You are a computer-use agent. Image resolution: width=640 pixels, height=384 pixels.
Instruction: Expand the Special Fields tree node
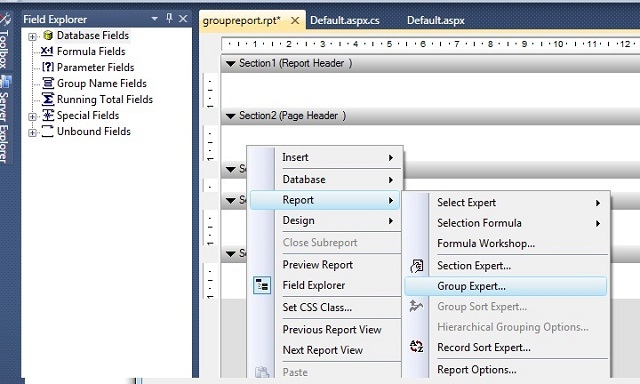pos(32,117)
